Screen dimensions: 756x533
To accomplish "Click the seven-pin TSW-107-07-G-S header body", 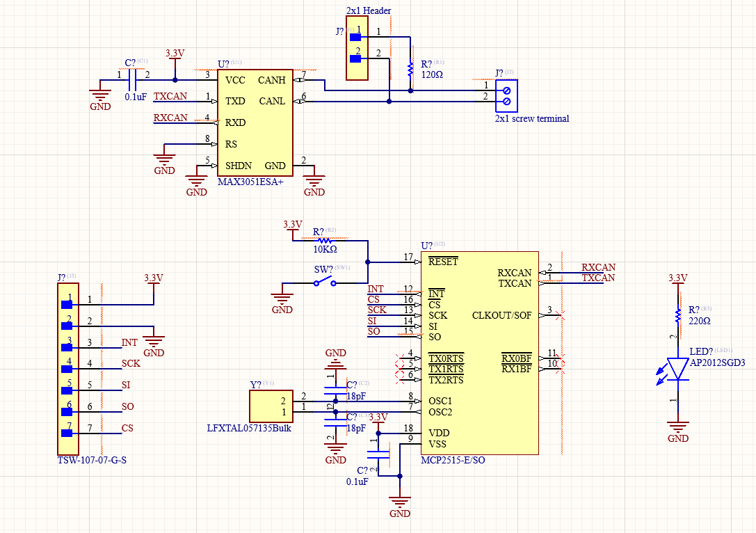I will point(68,369).
